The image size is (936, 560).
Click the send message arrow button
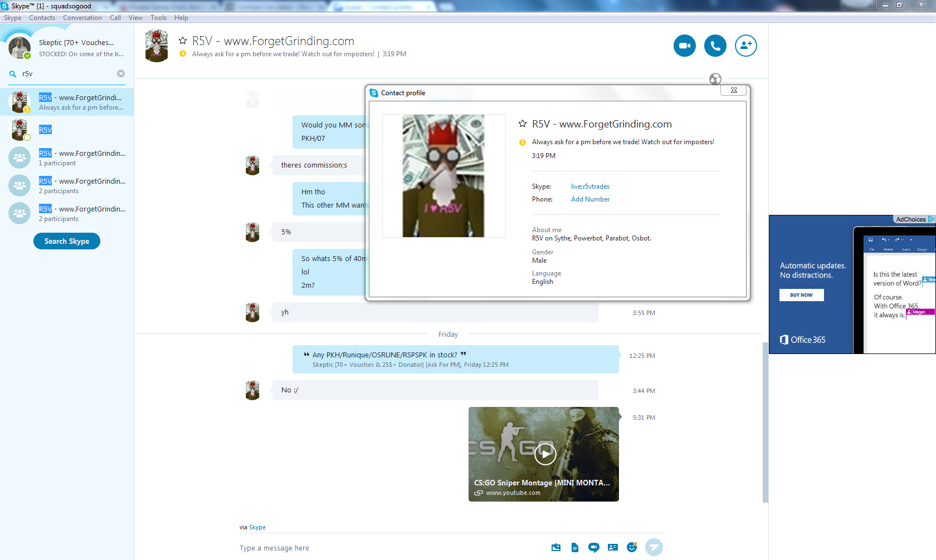pos(654,547)
